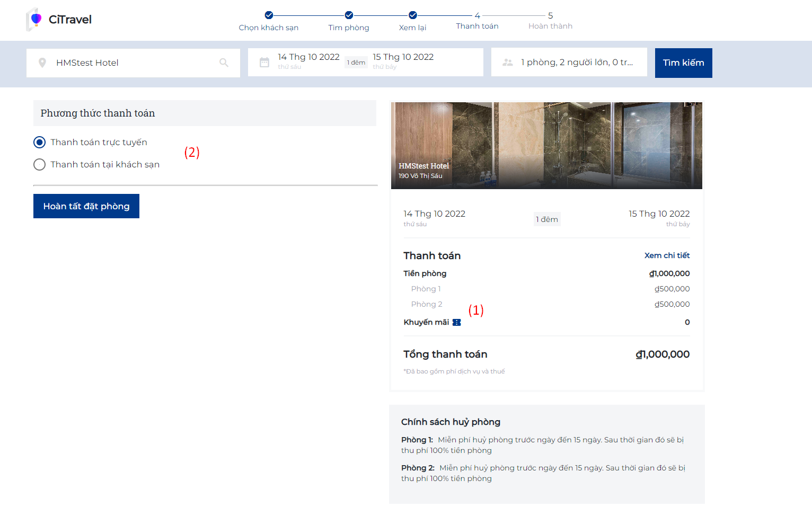
Task: Select Thanh toán tại khách sạn option
Action: point(40,165)
